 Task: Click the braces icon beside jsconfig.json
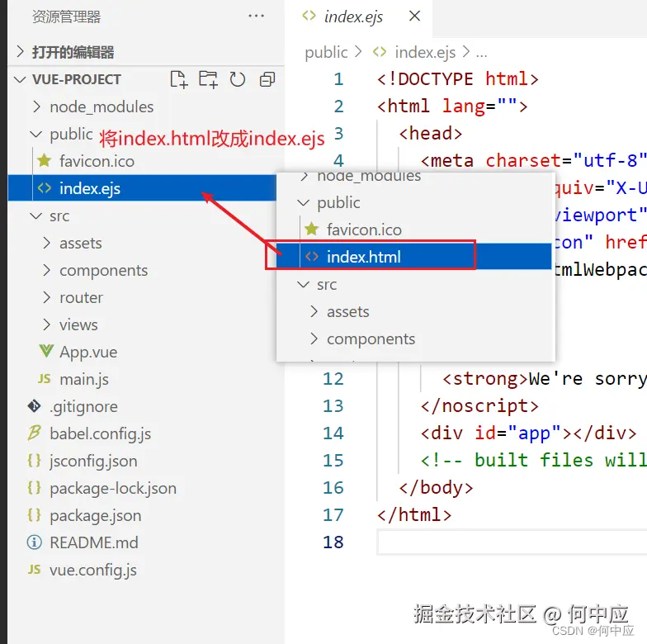tap(35, 461)
